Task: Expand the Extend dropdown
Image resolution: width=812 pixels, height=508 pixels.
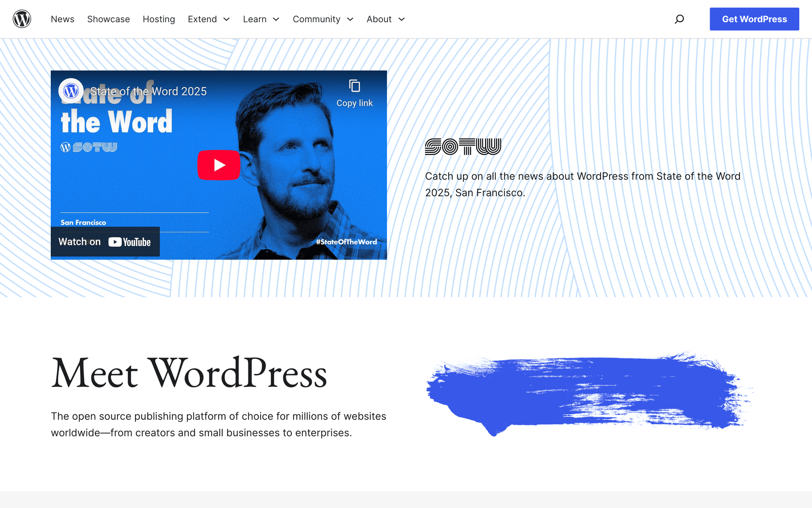Action: coord(209,19)
